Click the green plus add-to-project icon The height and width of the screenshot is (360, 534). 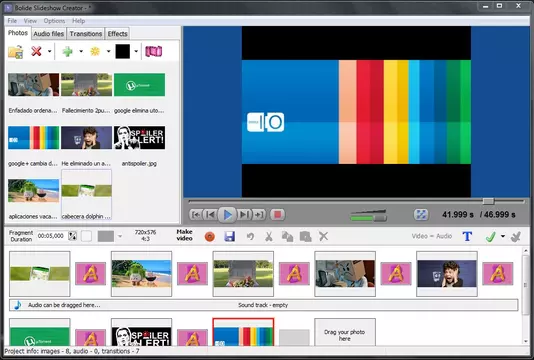67,51
